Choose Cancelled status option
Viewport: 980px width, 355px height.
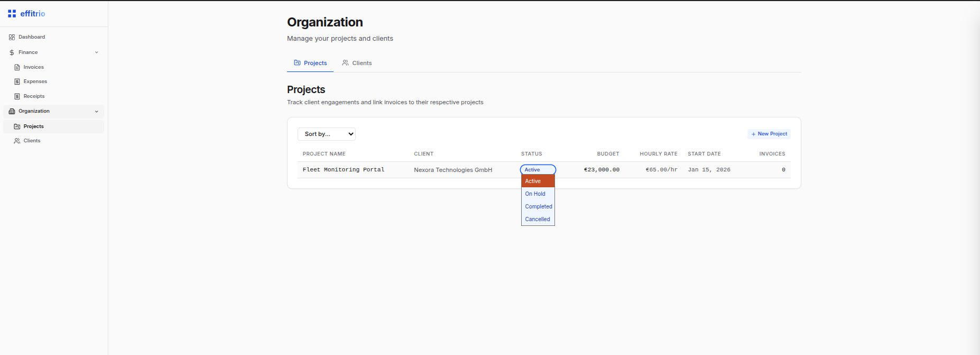(x=538, y=219)
